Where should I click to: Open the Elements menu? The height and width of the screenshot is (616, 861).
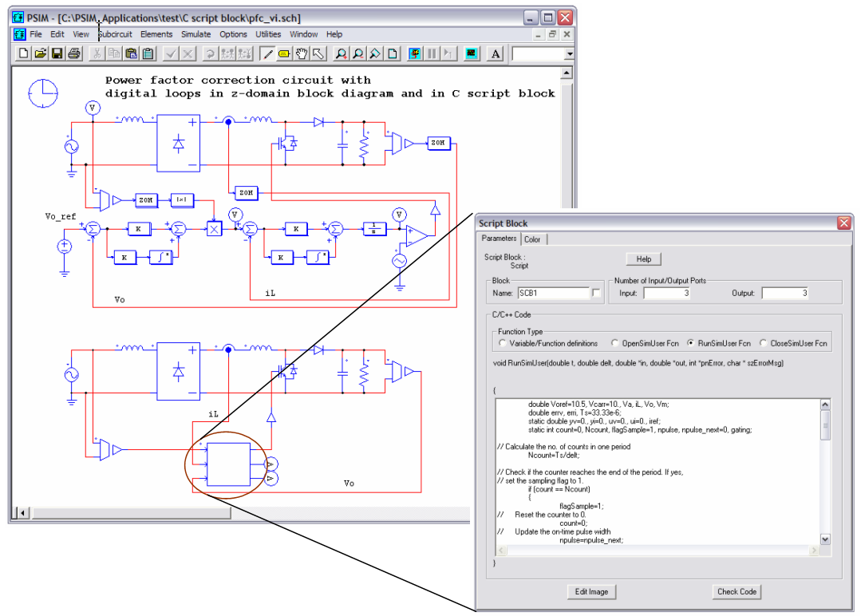click(156, 34)
